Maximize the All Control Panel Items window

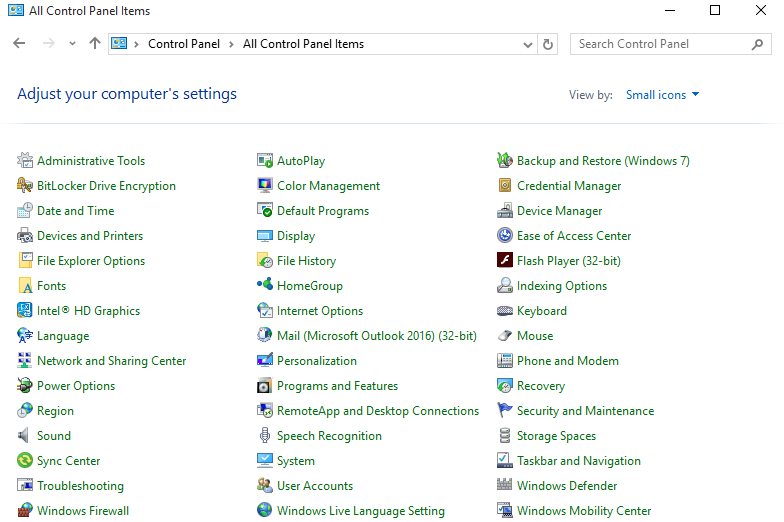[715, 10]
